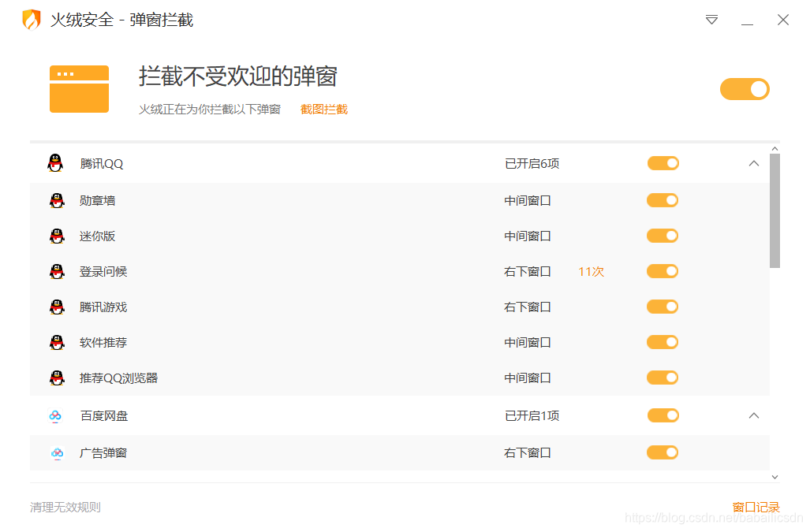The width and height of the screenshot is (810, 532).
Task: Collapse the 腾讯QQ group chevron
Action: tap(754, 164)
